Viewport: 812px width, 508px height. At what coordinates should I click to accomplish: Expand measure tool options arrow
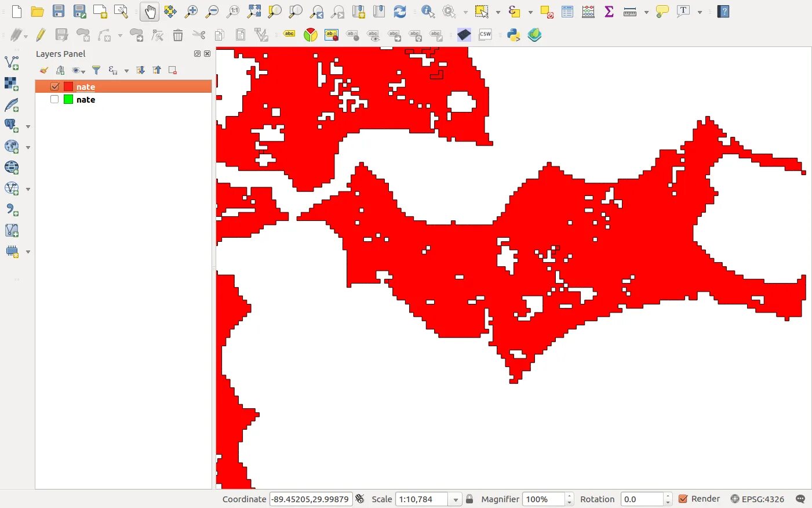[x=646, y=12]
